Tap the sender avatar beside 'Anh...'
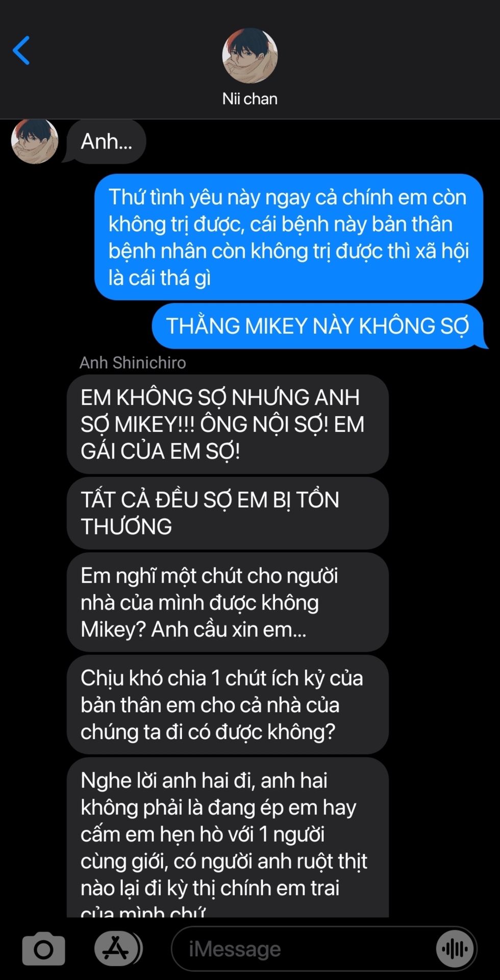Screen dimensions: 500x980 35,141
